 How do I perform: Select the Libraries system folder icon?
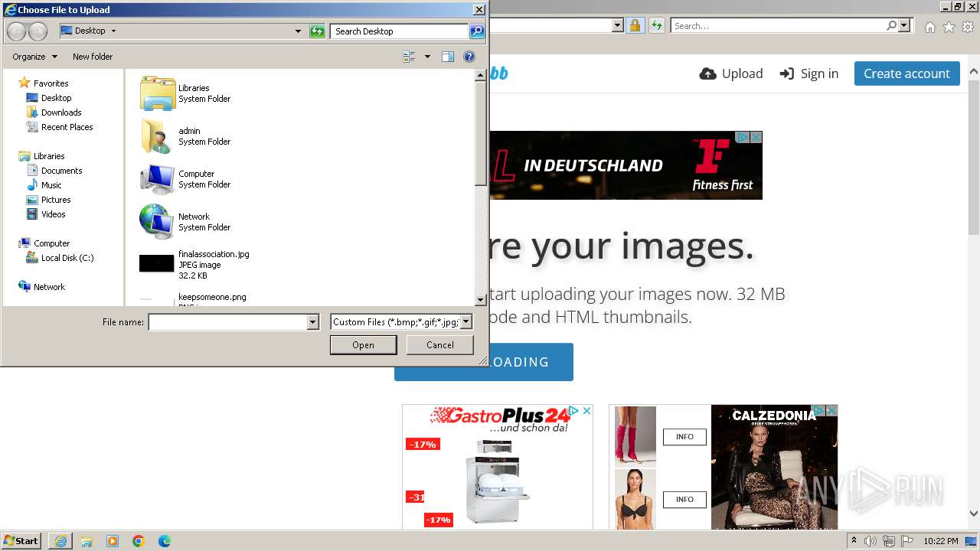pyautogui.click(x=158, y=93)
